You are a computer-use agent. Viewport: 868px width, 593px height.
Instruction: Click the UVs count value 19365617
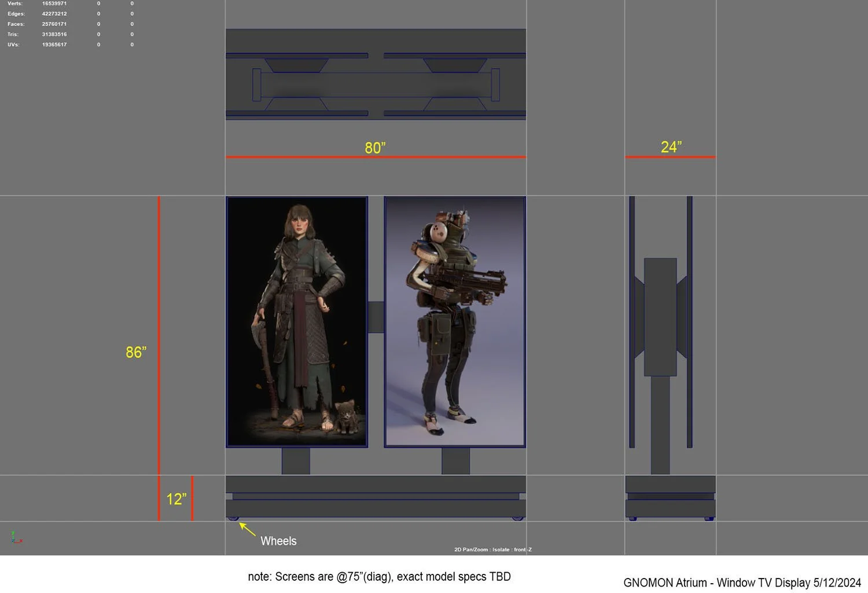[54, 45]
